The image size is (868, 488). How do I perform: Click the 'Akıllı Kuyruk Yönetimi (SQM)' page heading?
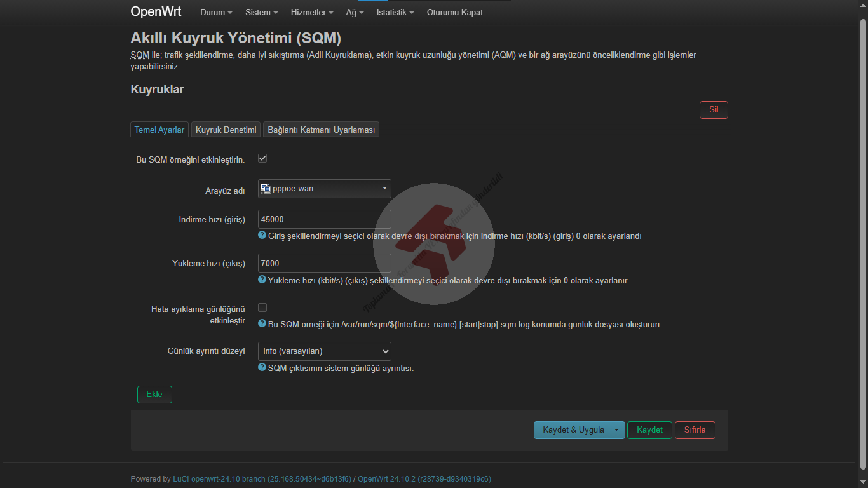click(236, 38)
